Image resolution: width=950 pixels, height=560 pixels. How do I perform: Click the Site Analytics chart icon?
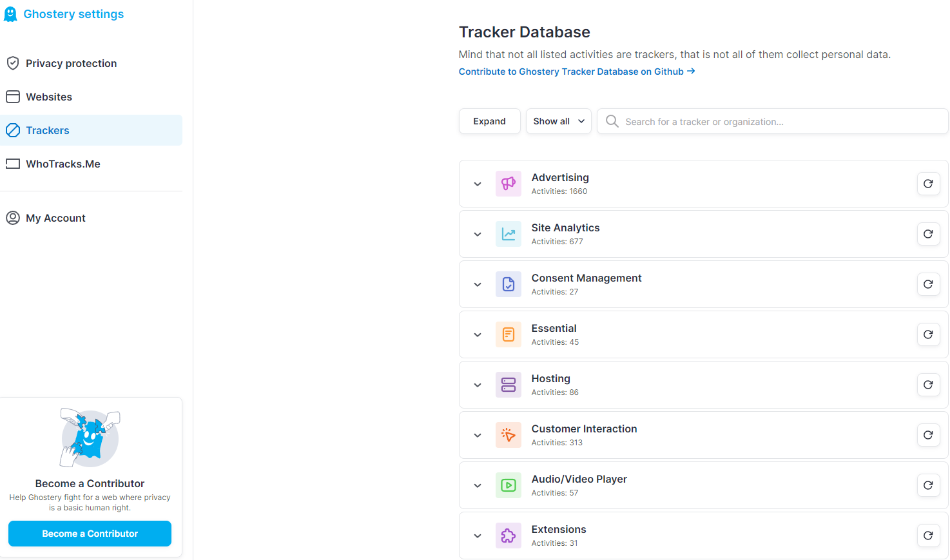(x=509, y=234)
